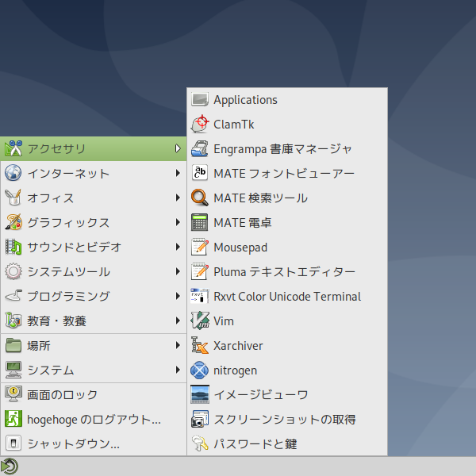Open パスワードと鍵 from the submenu
The height and width of the screenshot is (476, 476).
pos(287,443)
